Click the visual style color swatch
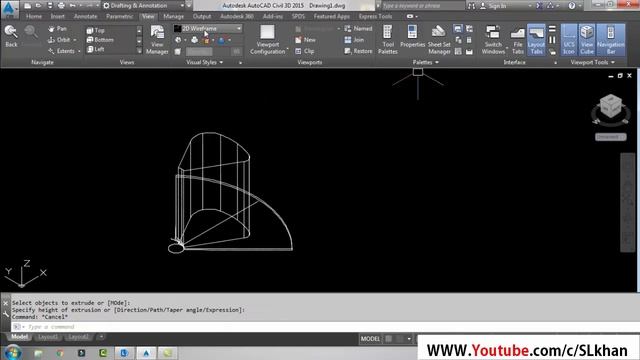The image size is (640, 360). (x=177, y=28)
